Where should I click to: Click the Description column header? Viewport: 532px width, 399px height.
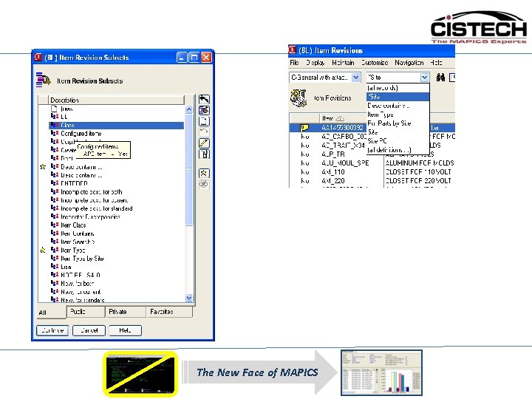(x=116, y=100)
